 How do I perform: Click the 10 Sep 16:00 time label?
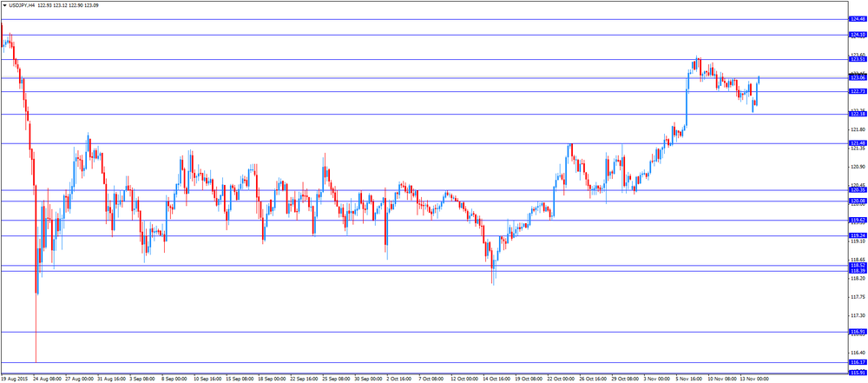[x=207, y=380]
